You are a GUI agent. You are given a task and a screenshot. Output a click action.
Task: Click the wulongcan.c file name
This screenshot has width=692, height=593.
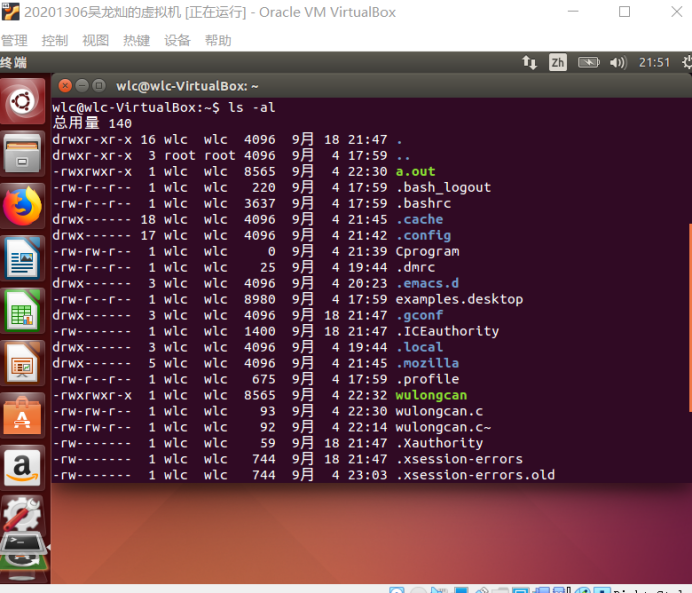440,411
